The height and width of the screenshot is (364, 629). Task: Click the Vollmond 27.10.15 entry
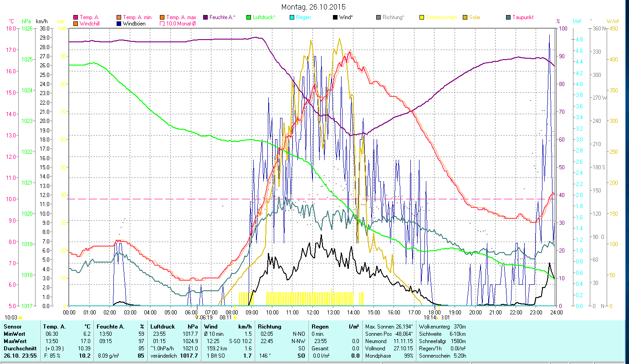tap(389, 348)
